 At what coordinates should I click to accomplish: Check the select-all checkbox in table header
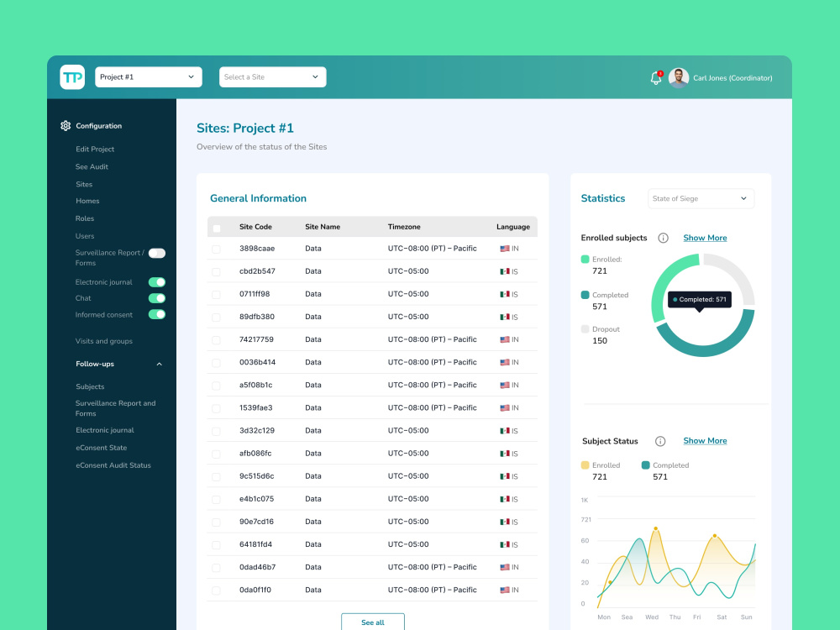tap(217, 228)
